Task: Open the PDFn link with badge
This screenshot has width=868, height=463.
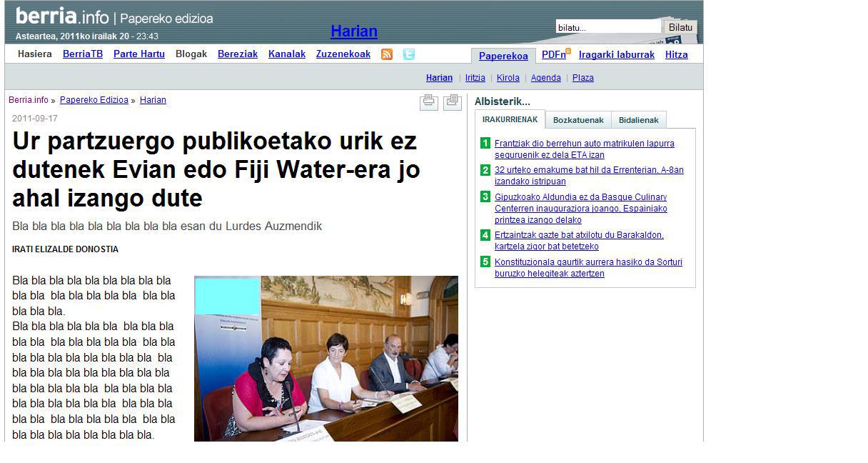Action: click(555, 54)
